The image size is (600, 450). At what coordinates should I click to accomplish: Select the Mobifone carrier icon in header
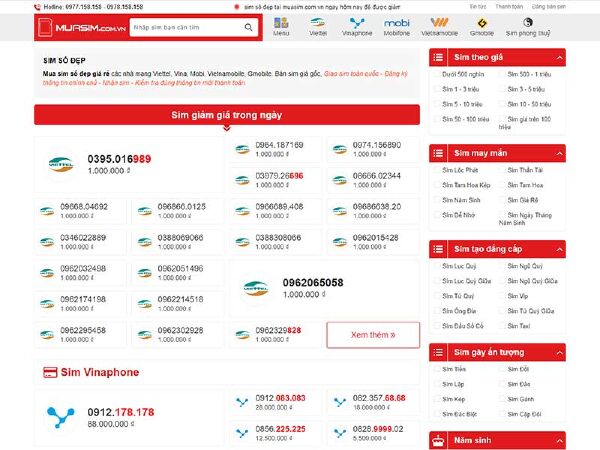coord(396,23)
